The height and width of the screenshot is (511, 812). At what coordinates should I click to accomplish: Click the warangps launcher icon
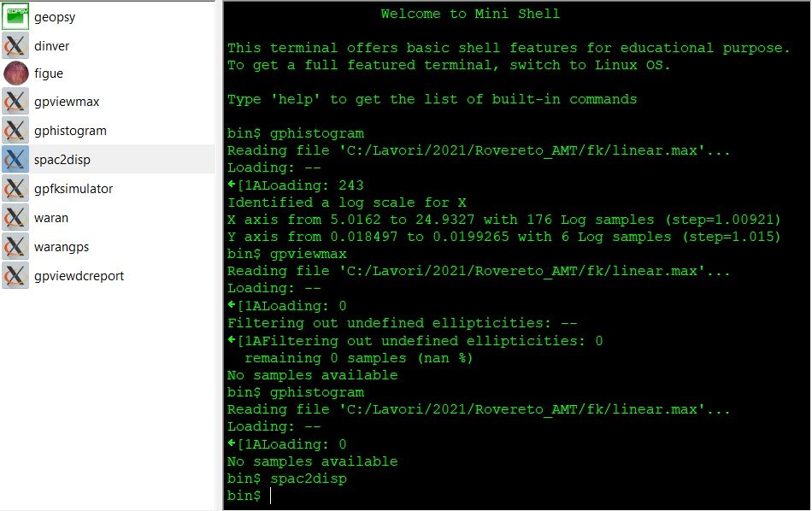(15, 247)
